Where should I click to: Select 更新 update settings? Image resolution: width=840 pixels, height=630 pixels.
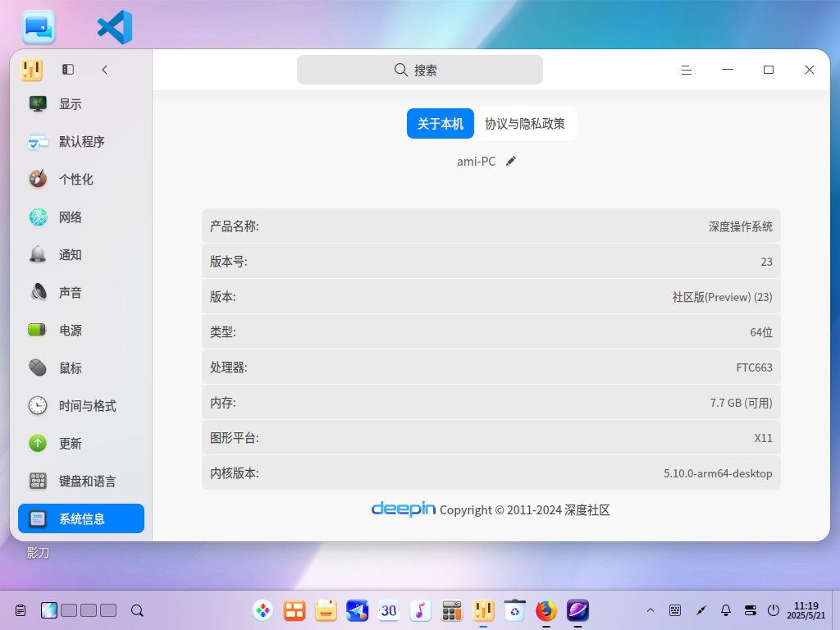click(81, 444)
